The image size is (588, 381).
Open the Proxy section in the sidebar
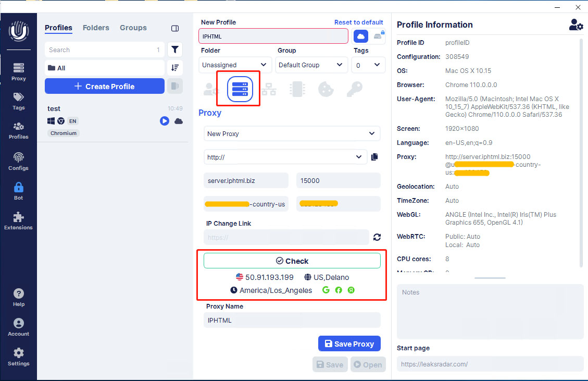pos(18,72)
